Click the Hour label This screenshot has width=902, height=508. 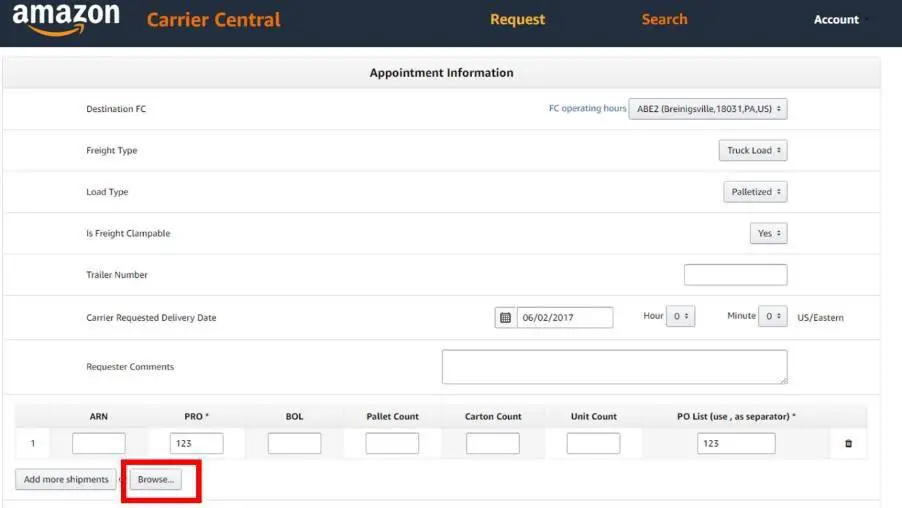click(653, 315)
